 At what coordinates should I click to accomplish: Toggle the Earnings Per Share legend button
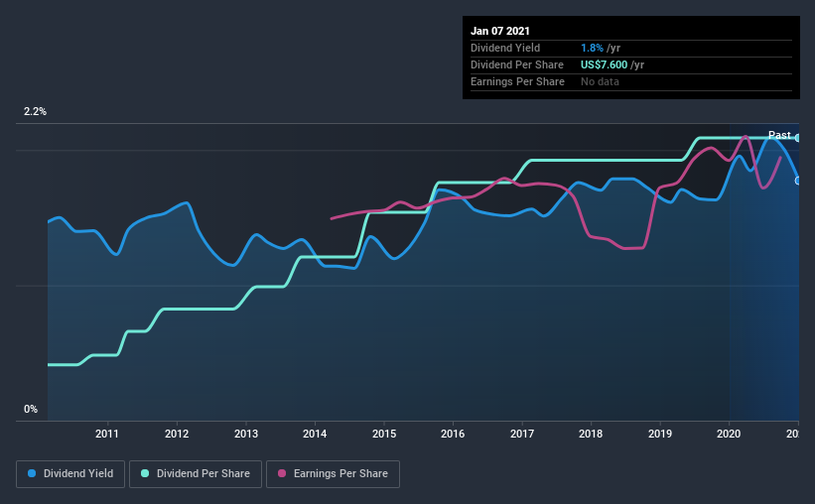[333, 474]
